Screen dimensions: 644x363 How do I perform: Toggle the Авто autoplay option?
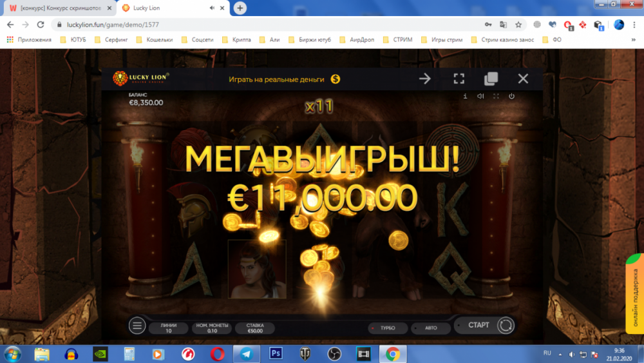pyautogui.click(x=430, y=328)
